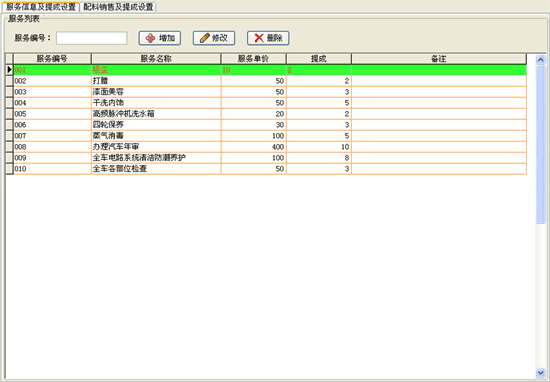Screen dimensions: 550x382
Task: Click the 服务单价 column header
Action: pyautogui.click(x=254, y=59)
